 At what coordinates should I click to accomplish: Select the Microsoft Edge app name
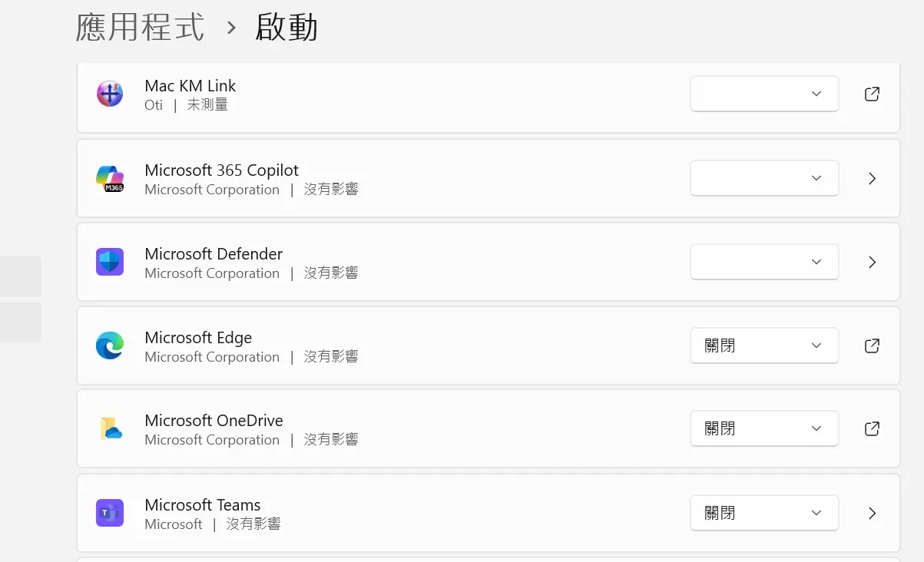click(x=198, y=338)
